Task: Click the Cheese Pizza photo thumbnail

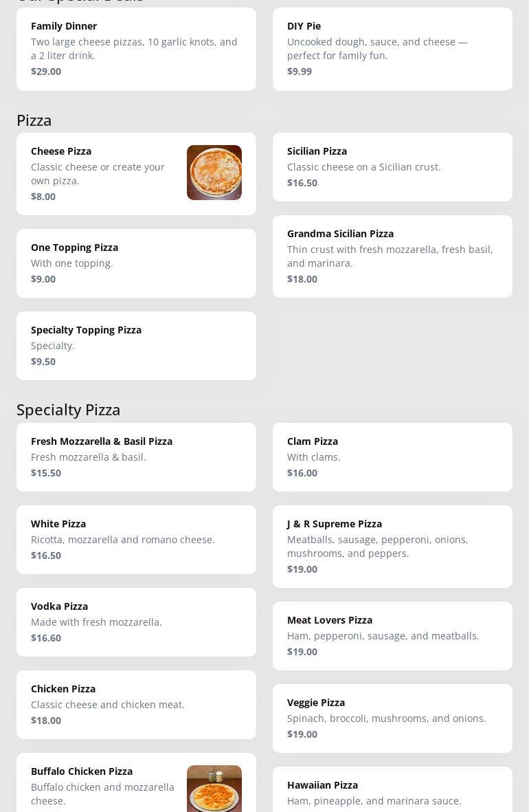Action: point(214,173)
